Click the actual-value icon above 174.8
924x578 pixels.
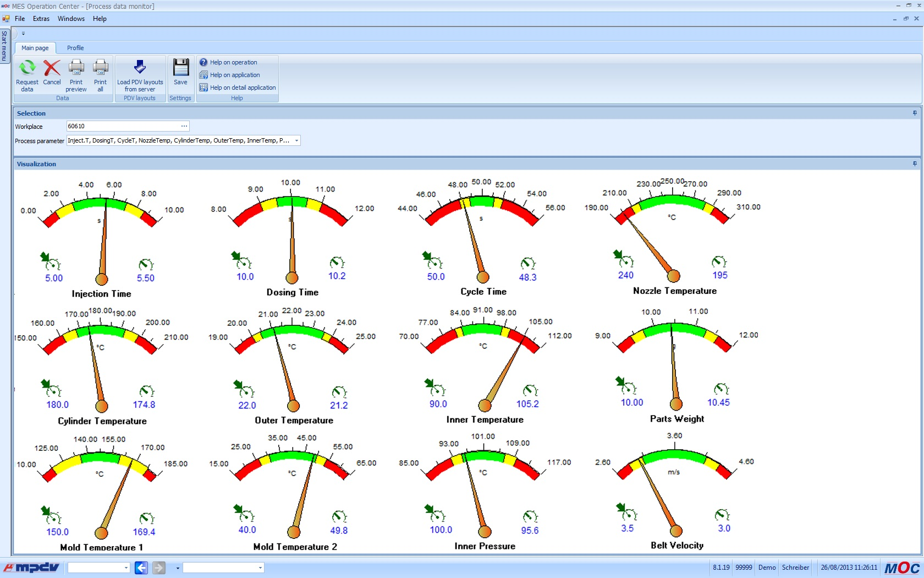click(x=147, y=391)
